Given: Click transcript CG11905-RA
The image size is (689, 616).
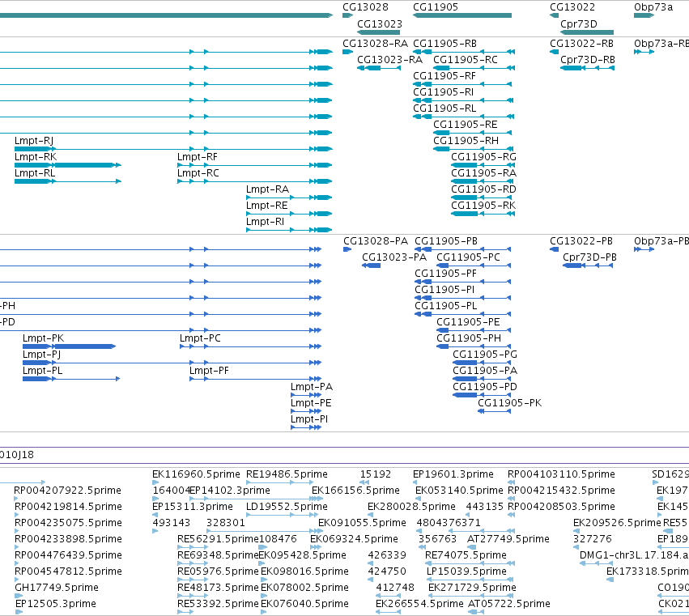Looking at the screenshot, I should tap(484, 173).
